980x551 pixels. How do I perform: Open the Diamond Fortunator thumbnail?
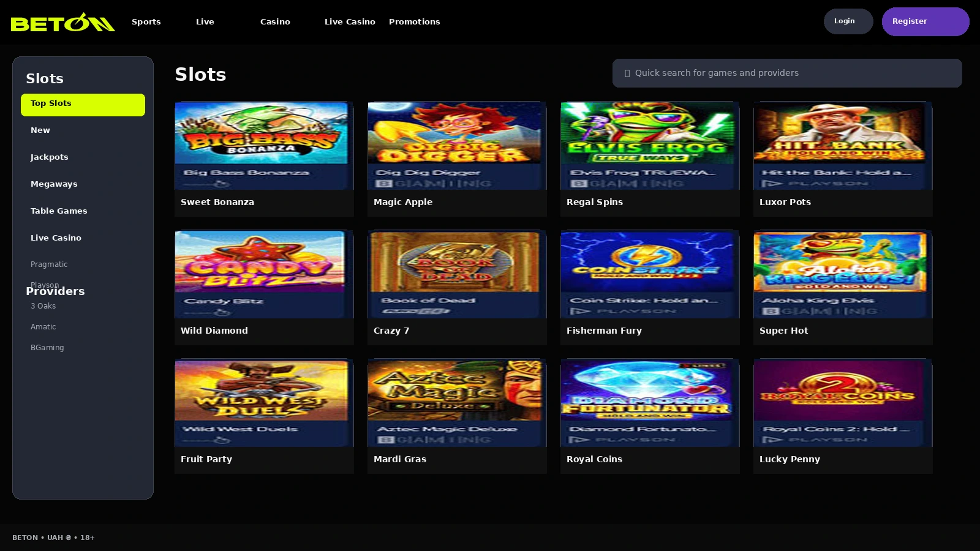pos(650,403)
